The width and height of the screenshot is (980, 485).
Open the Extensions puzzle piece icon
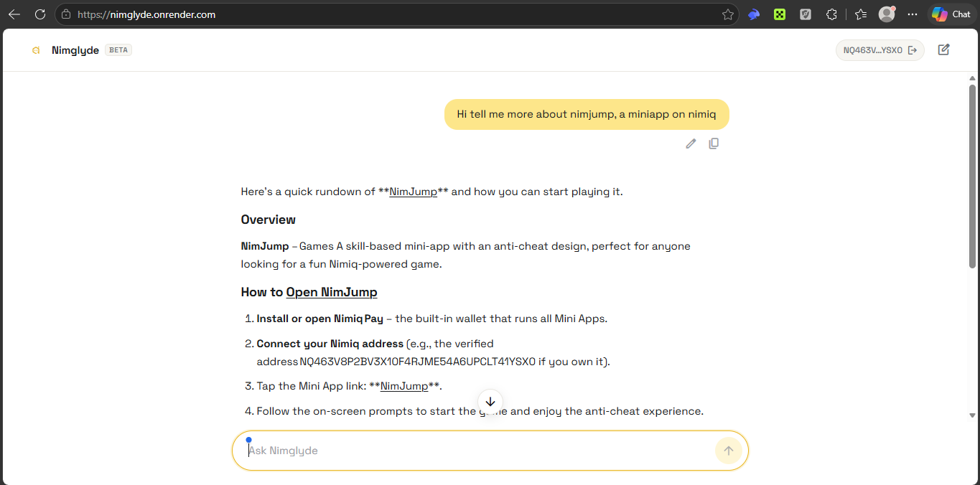point(831,14)
